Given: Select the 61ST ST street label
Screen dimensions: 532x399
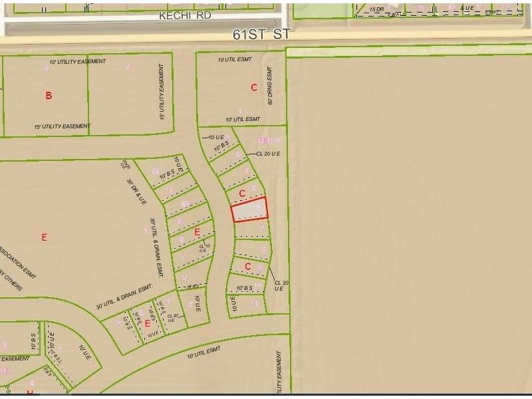Looking at the screenshot, I should (261, 33).
